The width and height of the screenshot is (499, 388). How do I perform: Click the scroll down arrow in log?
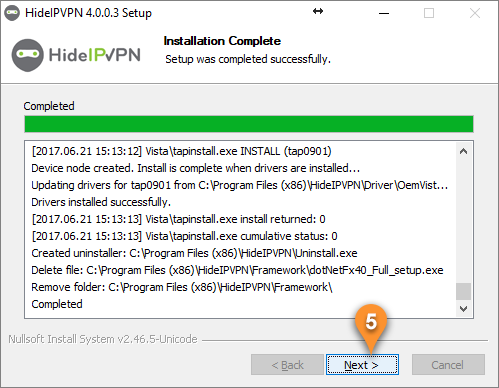tap(463, 309)
